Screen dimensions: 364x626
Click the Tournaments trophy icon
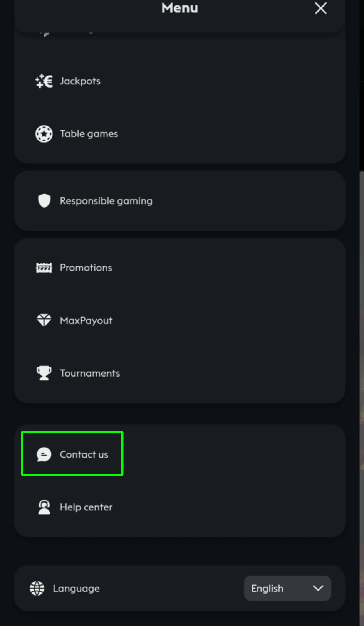44,373
